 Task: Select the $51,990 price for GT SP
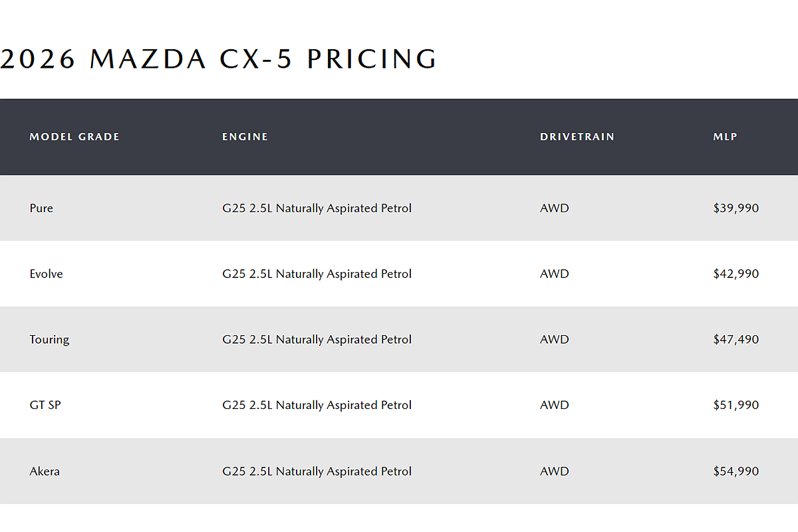coord(735,405)
